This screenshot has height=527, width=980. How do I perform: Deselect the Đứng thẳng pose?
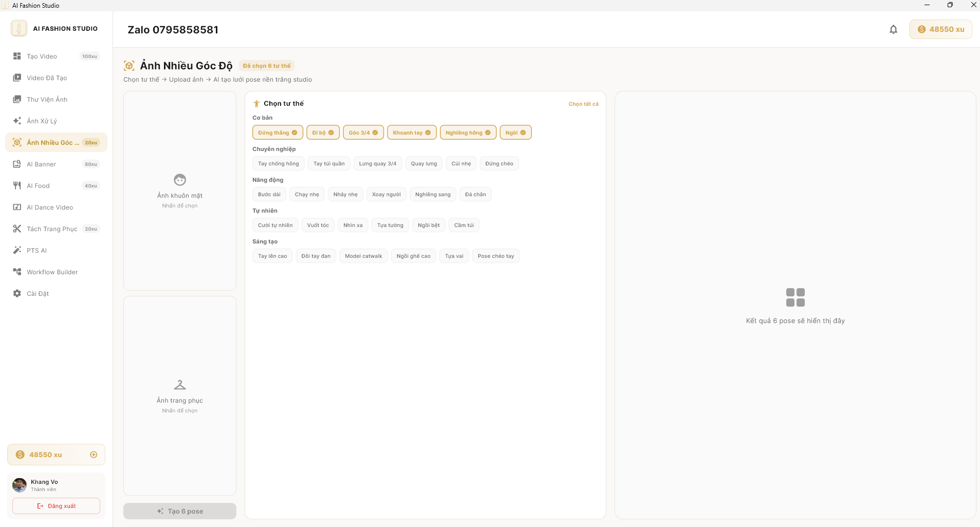[278, 133]
